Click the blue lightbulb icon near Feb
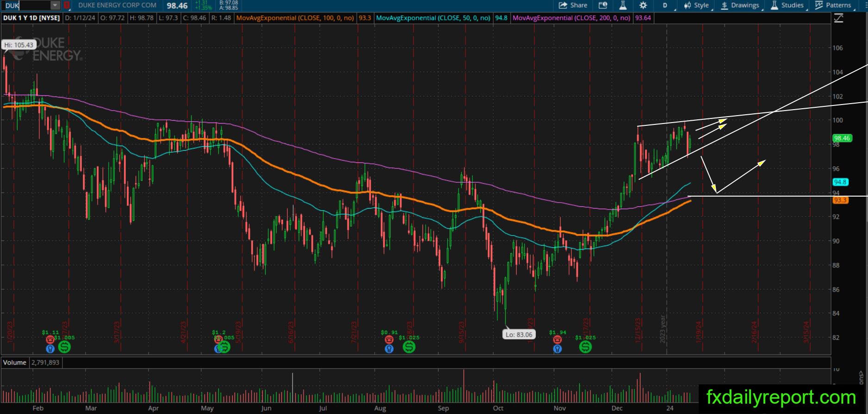 point(50,349)
